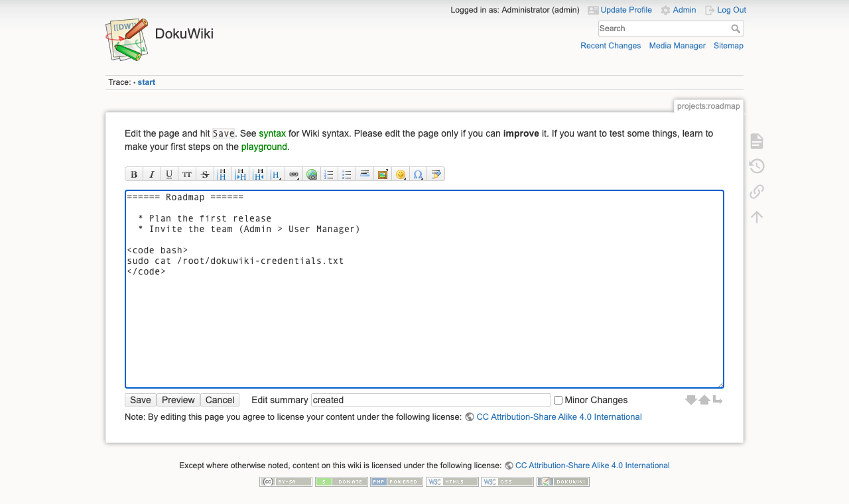Check the Minor Changes checkbox
Viewport: 849px width, 504px height.
click(558, 401)
